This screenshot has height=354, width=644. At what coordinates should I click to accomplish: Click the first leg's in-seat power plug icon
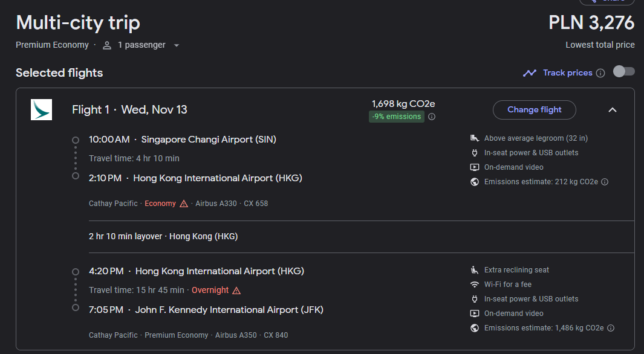(x=474, y=153)
